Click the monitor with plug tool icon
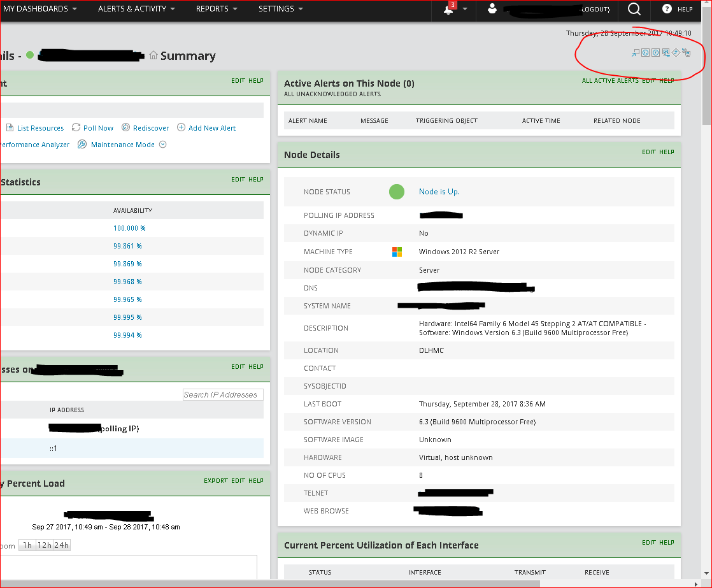Screen dimensions: 712x588 (x=686, y=53)
